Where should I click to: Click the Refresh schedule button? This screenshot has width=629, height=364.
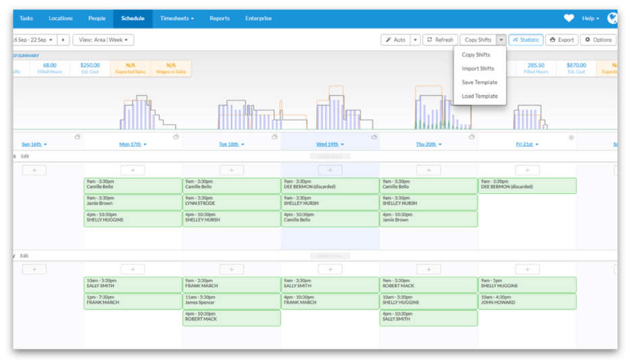click(x=439, y=40)
